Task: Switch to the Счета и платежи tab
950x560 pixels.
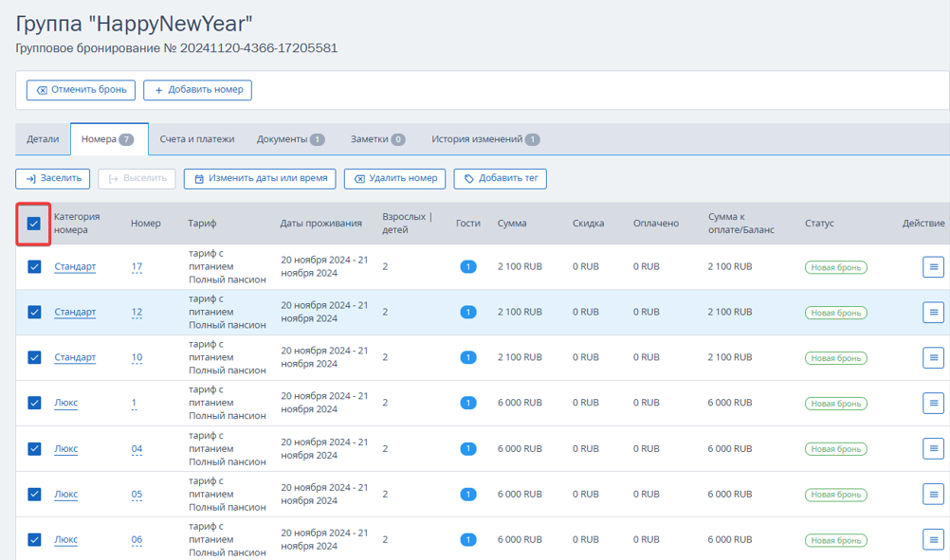Action: click(197, 139)
